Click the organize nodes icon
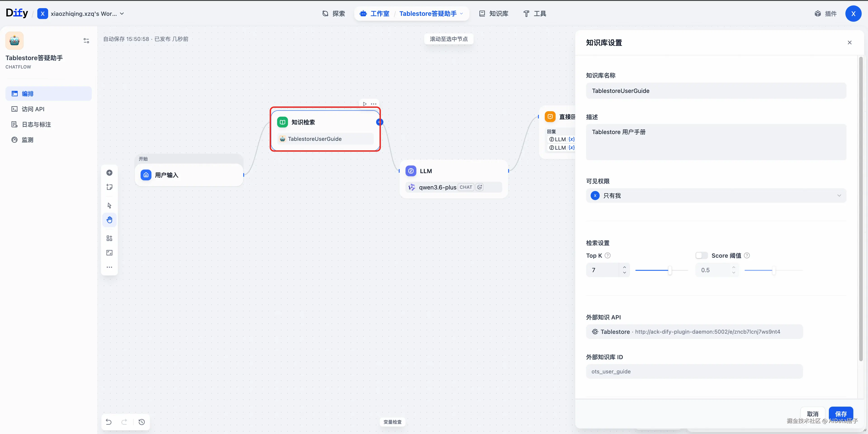868x434 pixels. pos(109,238)
